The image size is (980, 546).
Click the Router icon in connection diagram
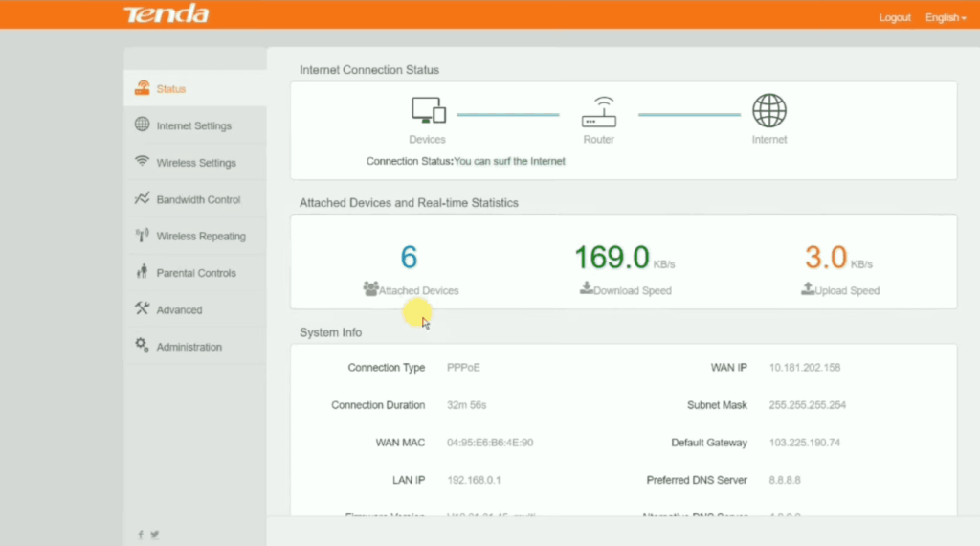pos(599,111)
